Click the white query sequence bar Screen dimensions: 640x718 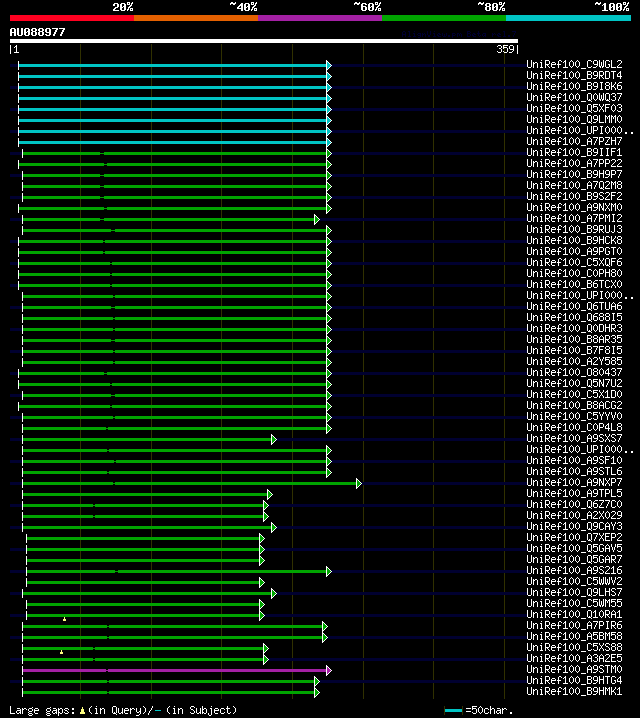coord(264,41)
